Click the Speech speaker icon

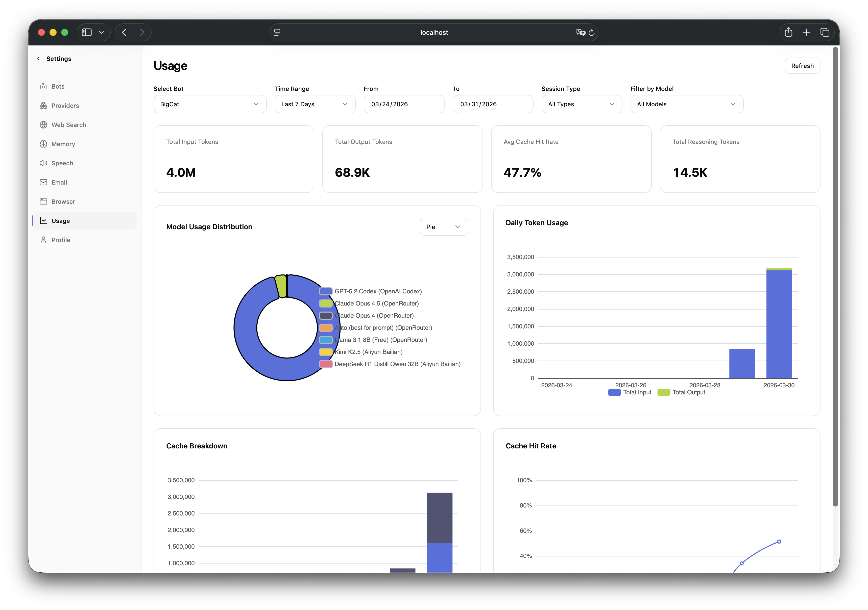click(43, 163)
